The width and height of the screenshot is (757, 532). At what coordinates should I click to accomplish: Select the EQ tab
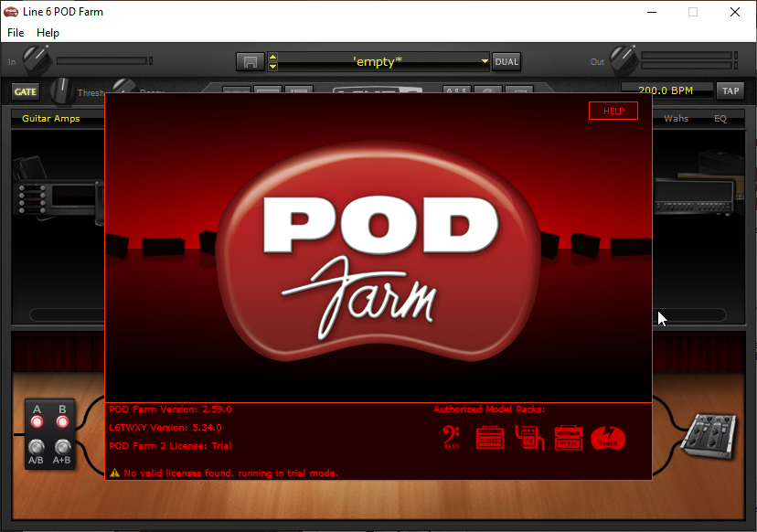click(720, 118)
